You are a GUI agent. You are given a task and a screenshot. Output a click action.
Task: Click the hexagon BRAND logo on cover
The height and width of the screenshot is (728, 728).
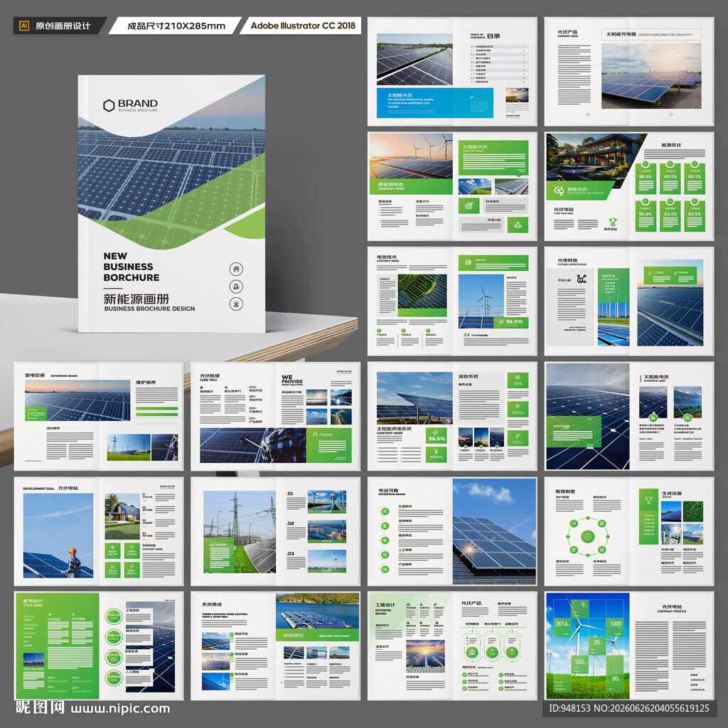[130, 105]
